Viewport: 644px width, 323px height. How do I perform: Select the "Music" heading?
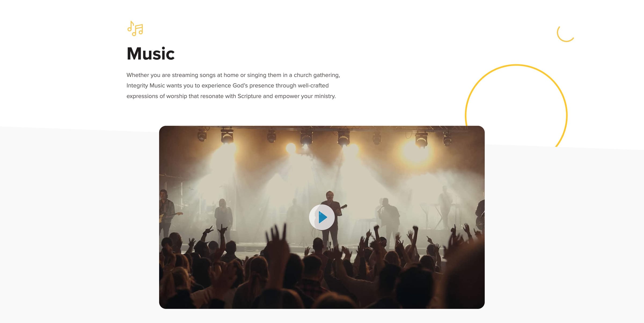pyautogui.click(x=151, y=54)
